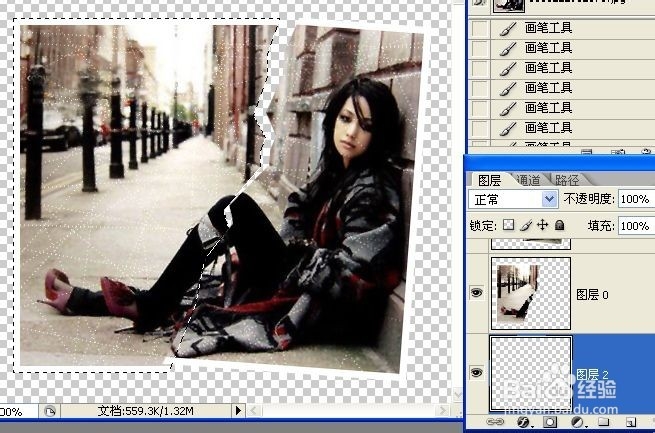Lock all with padlock icon
This screenshot has height=433, width=655.
click(x=560, y=225)
